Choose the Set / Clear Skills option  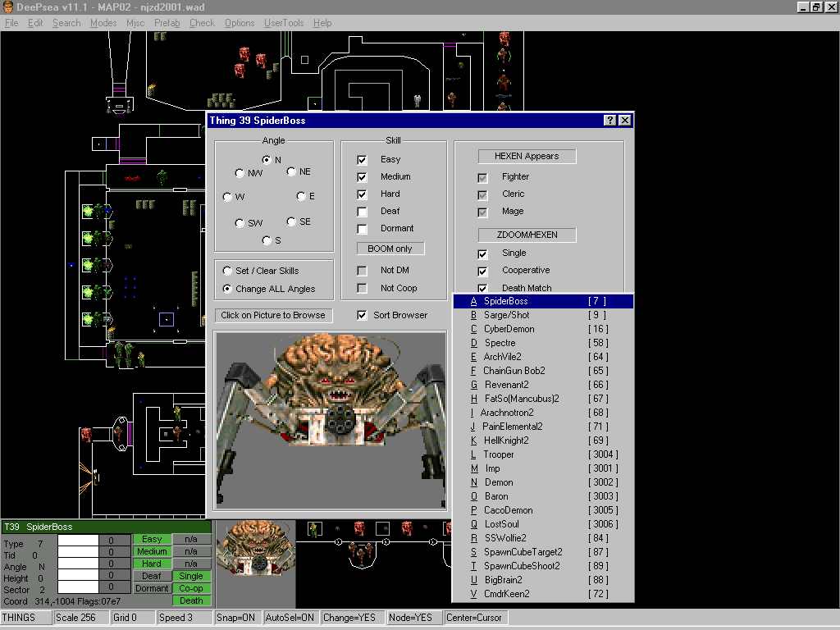(x=227, y=271)
